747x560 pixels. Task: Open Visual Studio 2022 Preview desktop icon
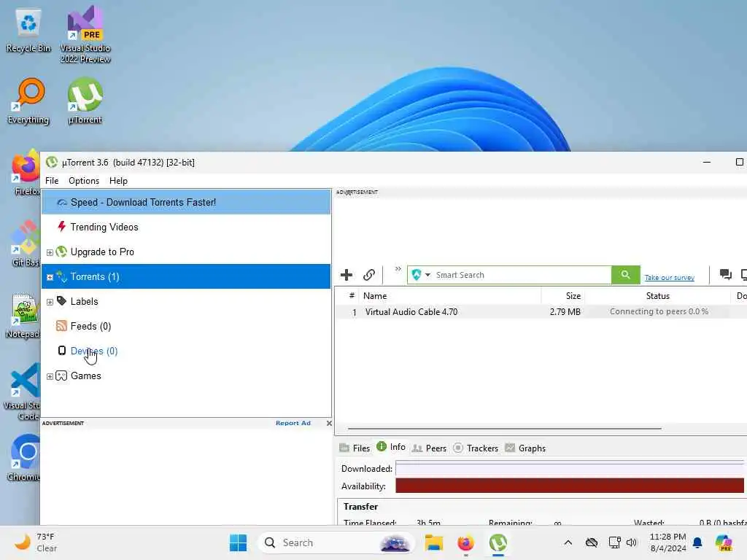pos(85,35)
